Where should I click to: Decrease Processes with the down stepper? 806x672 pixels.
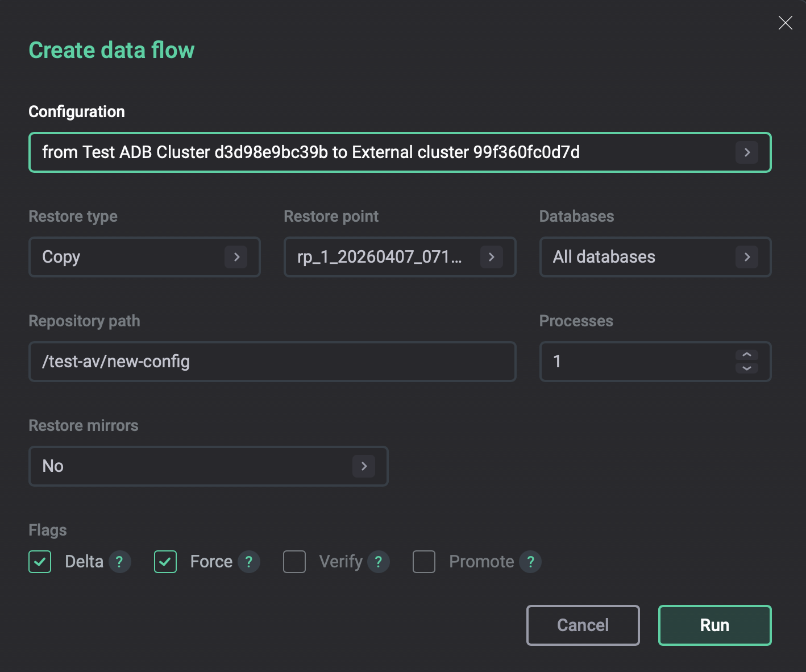(747, 368)
